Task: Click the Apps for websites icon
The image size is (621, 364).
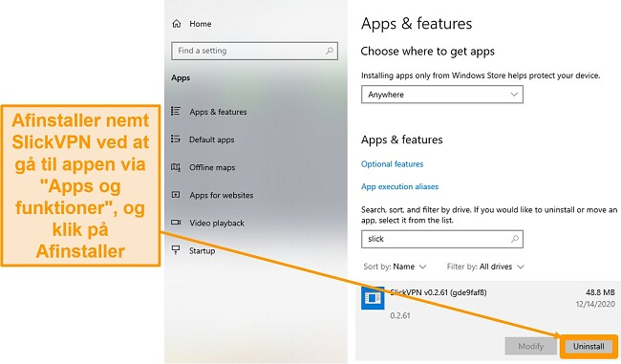Action: tap(176, 195)
